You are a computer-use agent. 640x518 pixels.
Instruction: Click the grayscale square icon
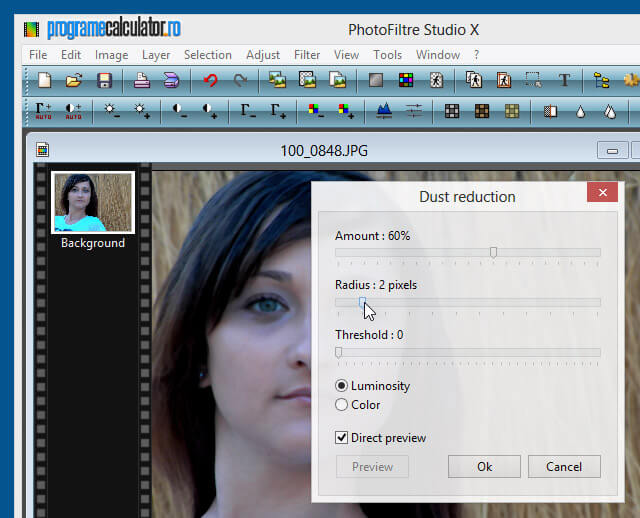click(376, 80)
